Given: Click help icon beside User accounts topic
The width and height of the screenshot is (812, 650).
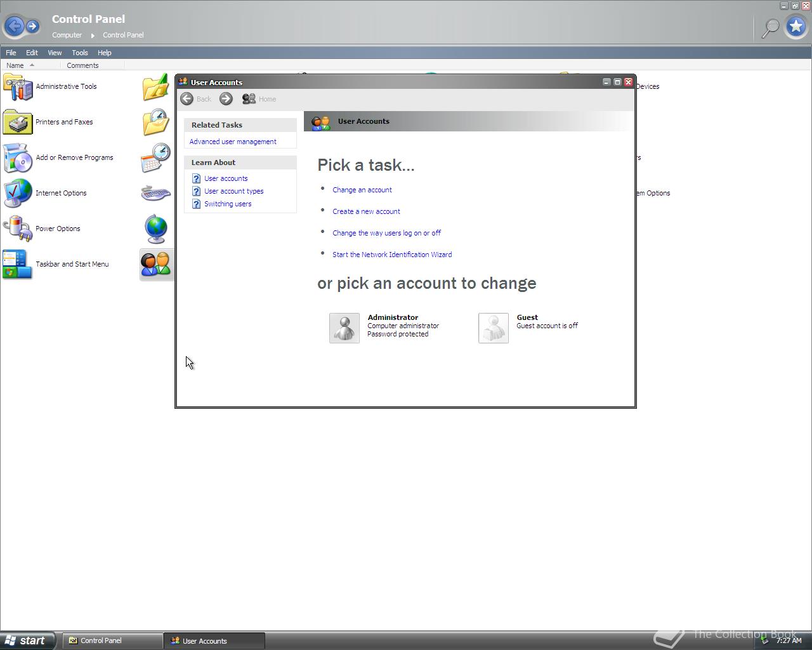Looking at the screenshot, I should click(x=196, y=178).
